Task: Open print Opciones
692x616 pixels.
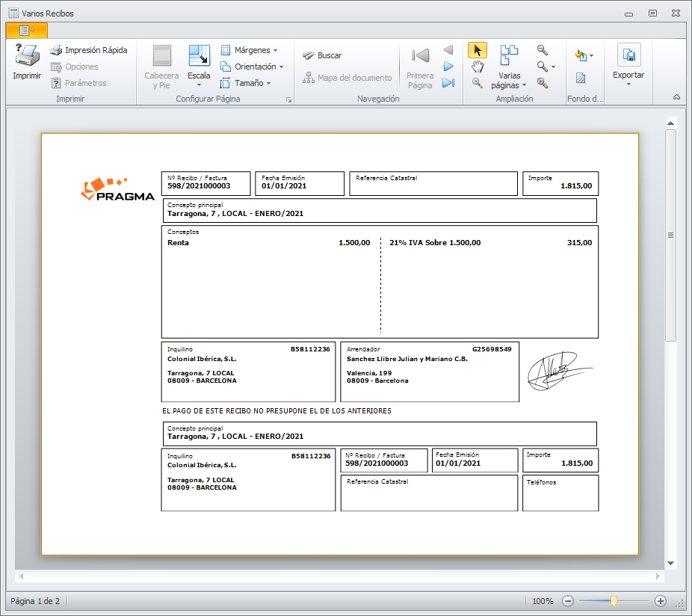Action: point(74,67)
